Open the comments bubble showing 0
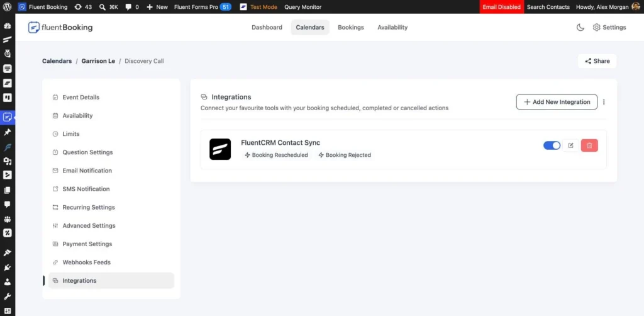644x316 pixels. point(132,7)
